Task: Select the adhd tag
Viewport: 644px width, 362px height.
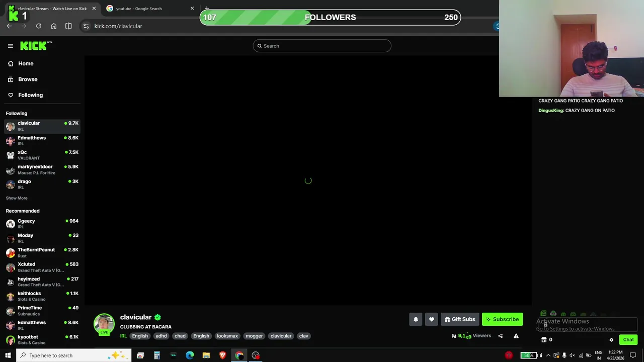Action: [161, 336]
